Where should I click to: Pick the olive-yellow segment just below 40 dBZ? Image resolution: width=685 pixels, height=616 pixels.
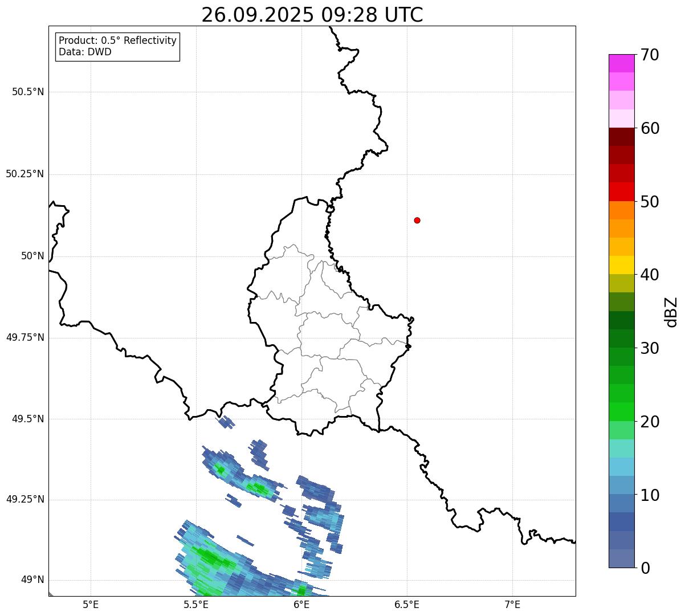622,283
